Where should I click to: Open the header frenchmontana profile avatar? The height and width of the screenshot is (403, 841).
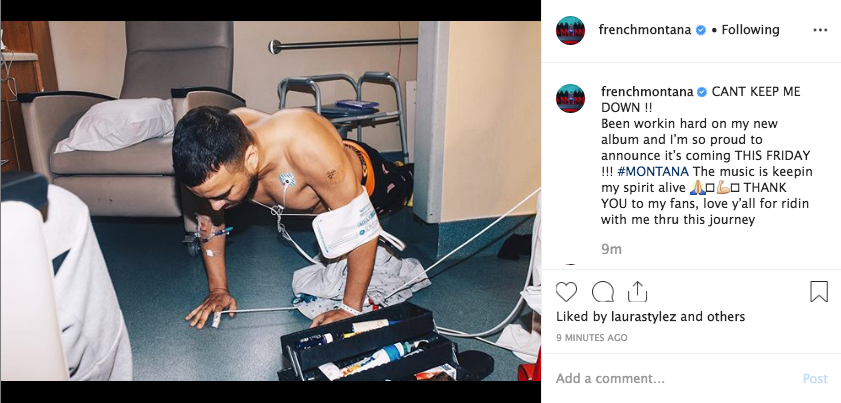click(x=570, y=30)
